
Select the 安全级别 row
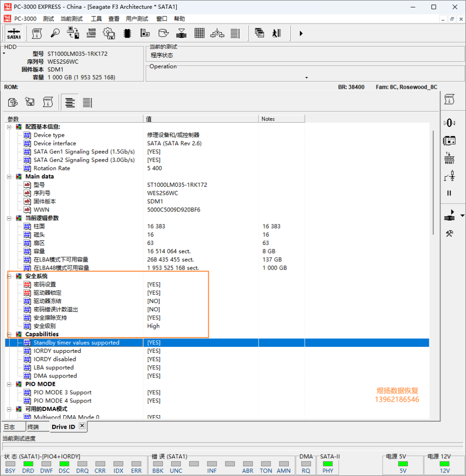pyautogui.click(x=217, y=326)
